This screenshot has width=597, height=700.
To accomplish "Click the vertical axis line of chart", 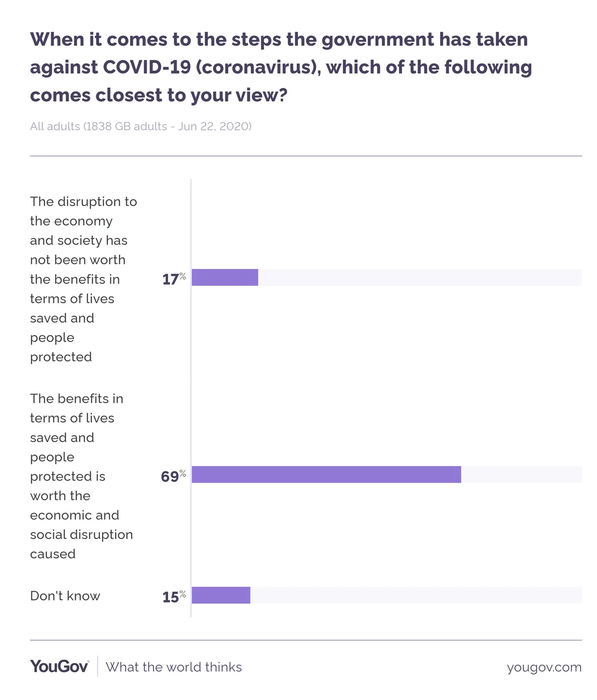I will (191, 398).
